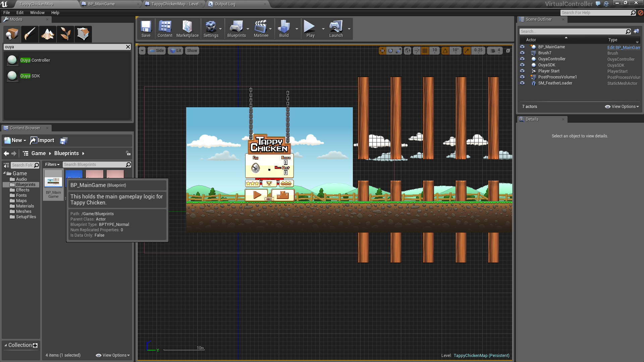Click the Launch toolbar icon
The width and height of the screenshot is (644, 362).
336,29
